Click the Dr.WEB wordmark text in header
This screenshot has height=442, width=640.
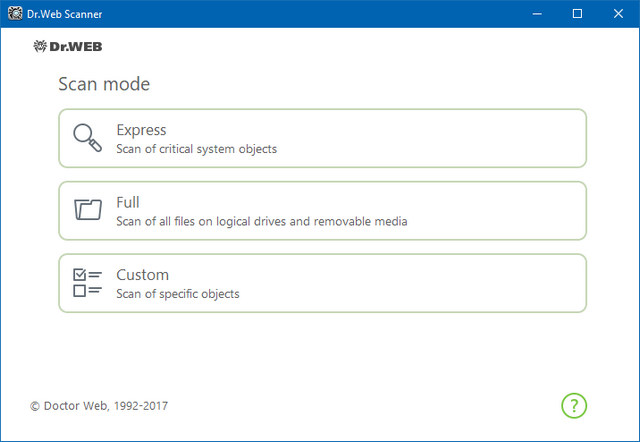[76, 46]
